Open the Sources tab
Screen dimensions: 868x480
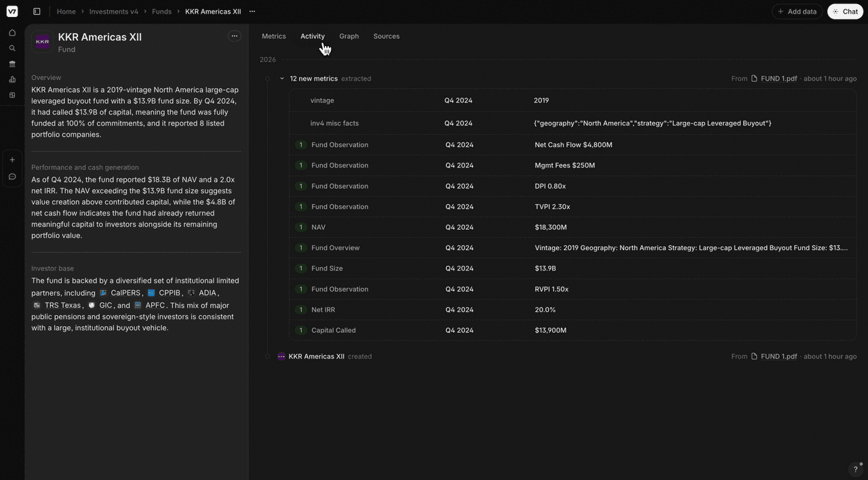(387, 36)
